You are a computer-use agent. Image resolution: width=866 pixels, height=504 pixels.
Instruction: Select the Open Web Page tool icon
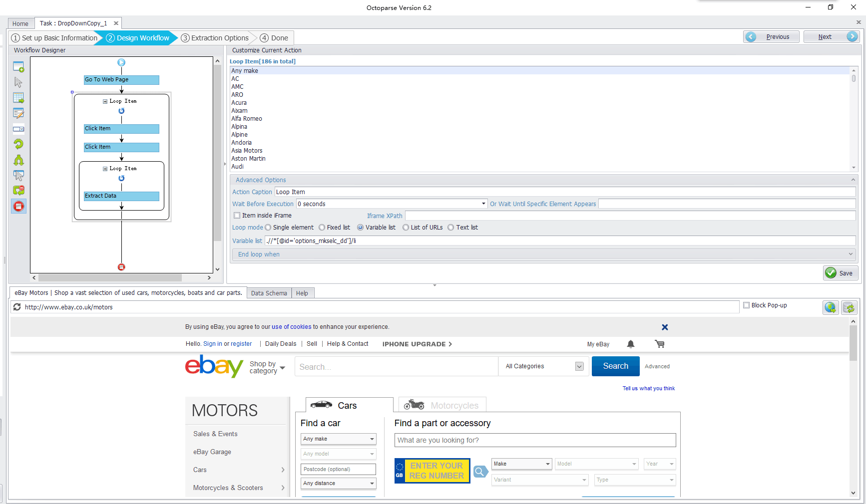point(18,66)
